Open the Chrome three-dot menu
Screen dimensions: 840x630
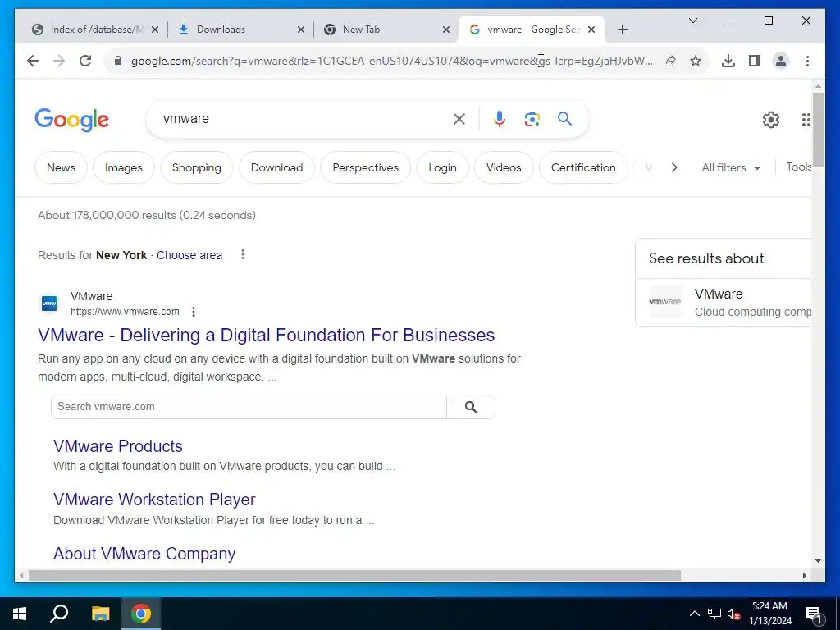pyautogui.click(x=807, y=61)
